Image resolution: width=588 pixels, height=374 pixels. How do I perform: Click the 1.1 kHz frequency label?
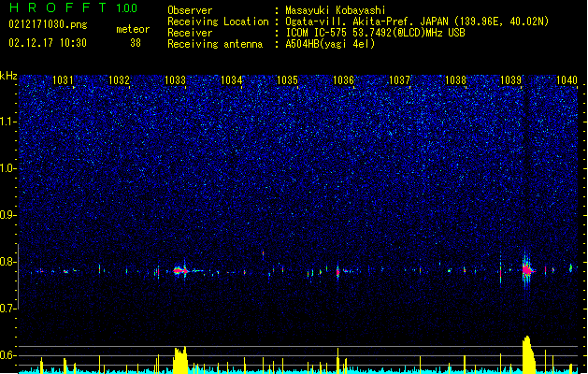point(8,122)
